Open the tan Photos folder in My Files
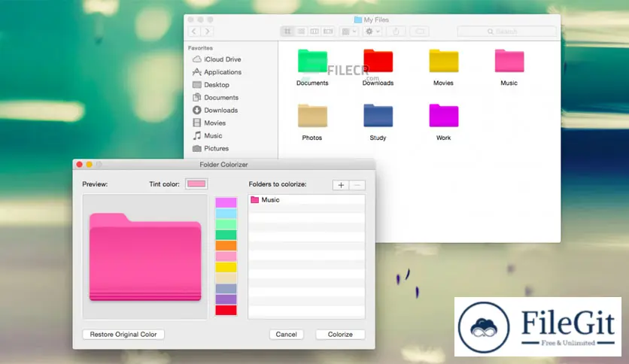The image size is (629, 364). [x=312, y=116]
